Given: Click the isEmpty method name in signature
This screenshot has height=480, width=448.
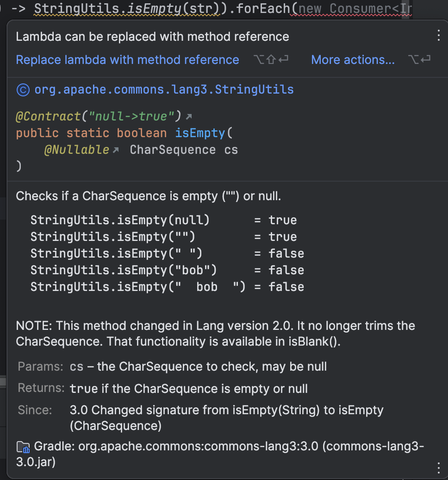Looking at the screenshot, I should pos(199,133).
